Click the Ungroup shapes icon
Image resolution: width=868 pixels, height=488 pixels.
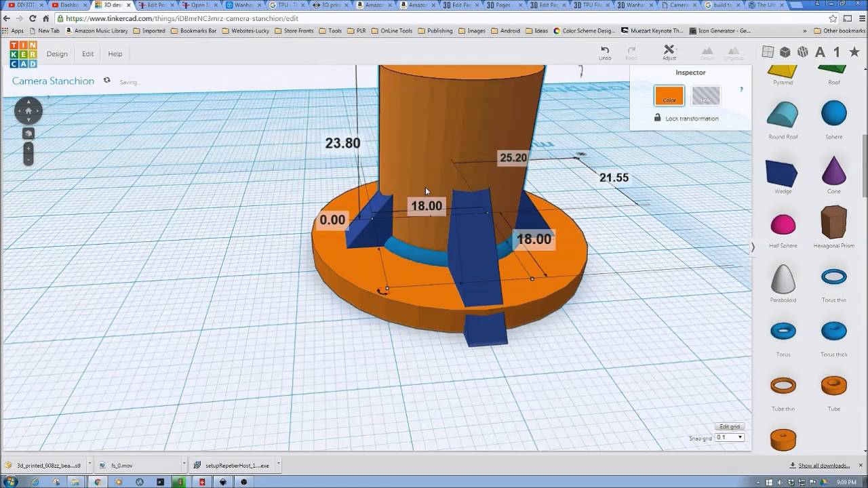point(733,50)
